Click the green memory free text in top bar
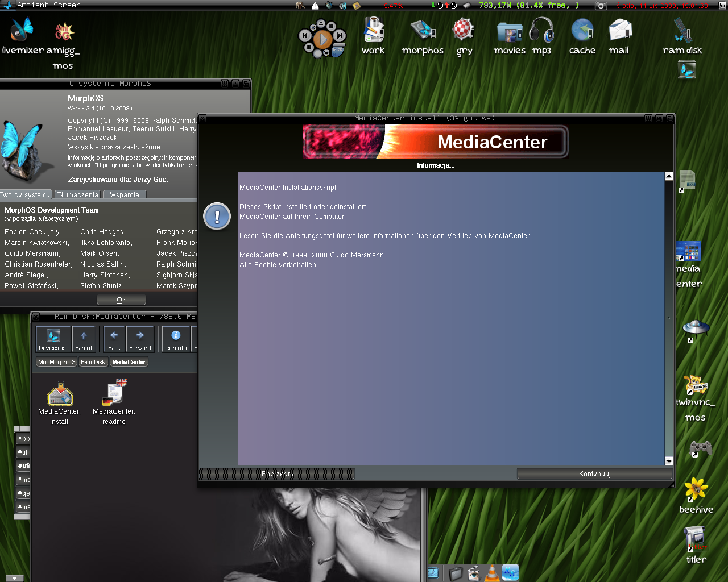 [529, 5]
